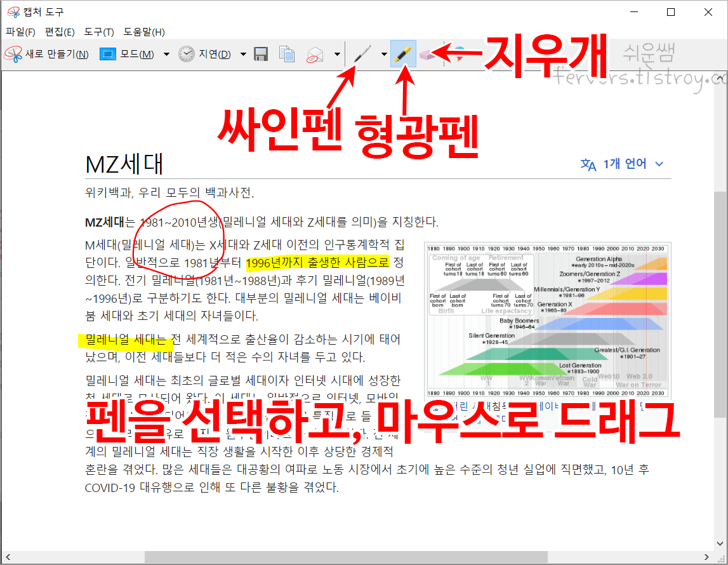Viewport: 728px width, 565px height.
Task: Send the snip with the envelope icon
Action: pos(315,55)
